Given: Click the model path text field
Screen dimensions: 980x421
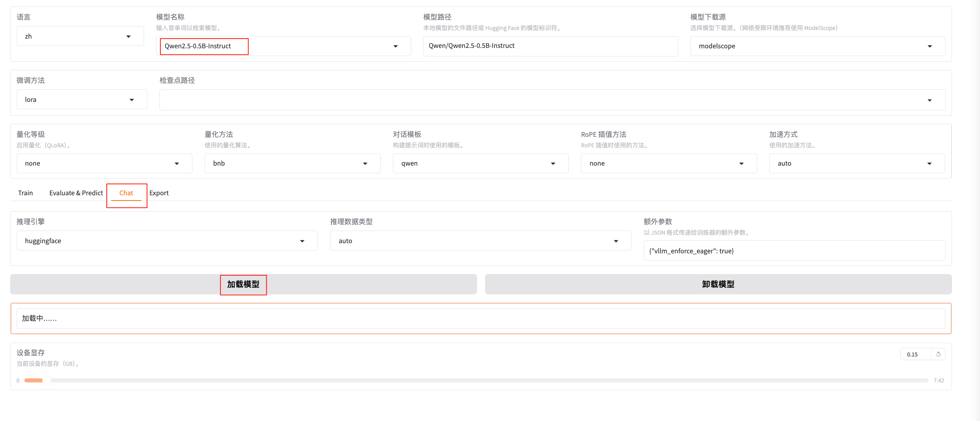Looking at the screenshot, I should coord(550,46).
